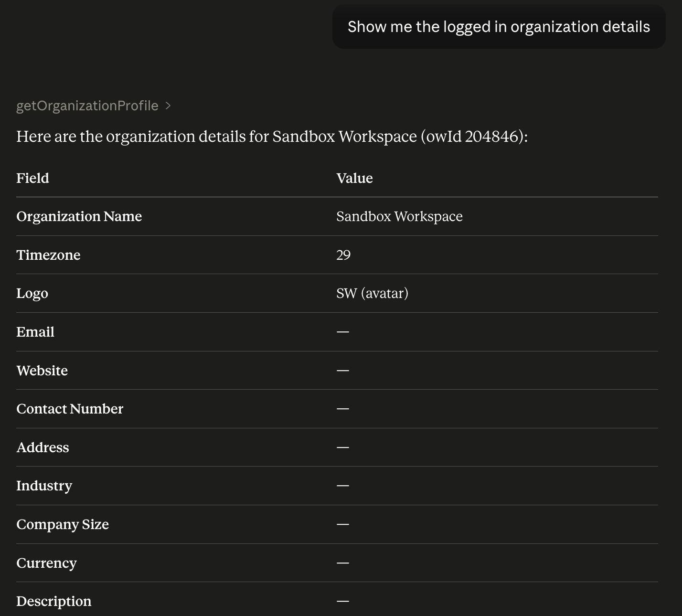Screen dimensions: 682x616
Task: Select the 'Contact Number' field label
Action: click(70, 409)
